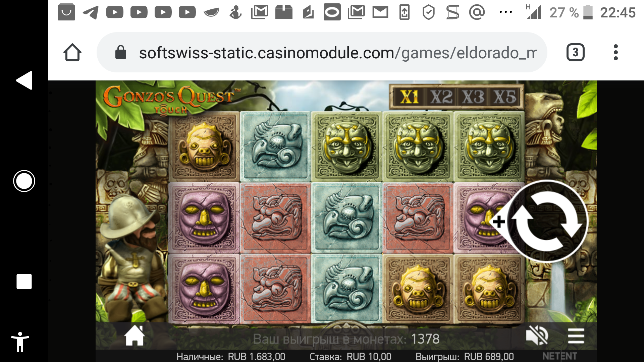Tap the Android home circle button
Viewport: 644px width, 362px height.
(24, 181)
